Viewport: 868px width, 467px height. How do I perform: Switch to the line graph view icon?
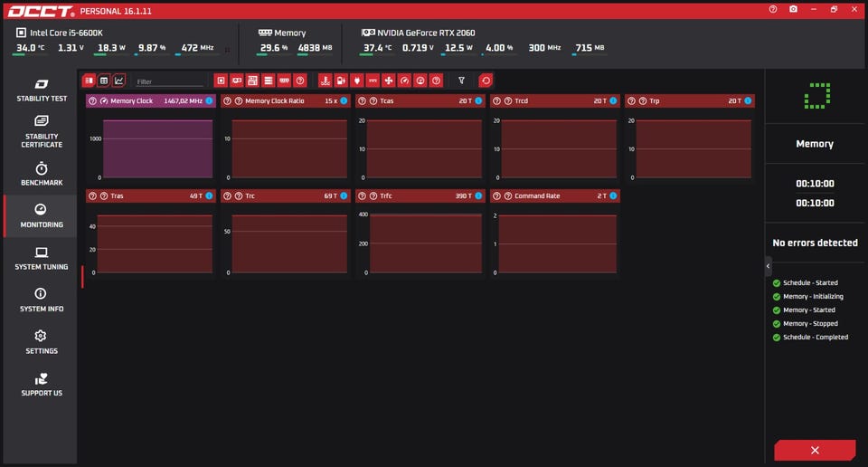[x=118, y=81]
